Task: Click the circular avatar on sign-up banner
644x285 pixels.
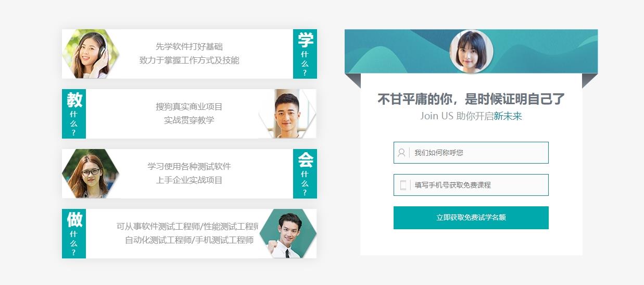Action: [471, 51]
